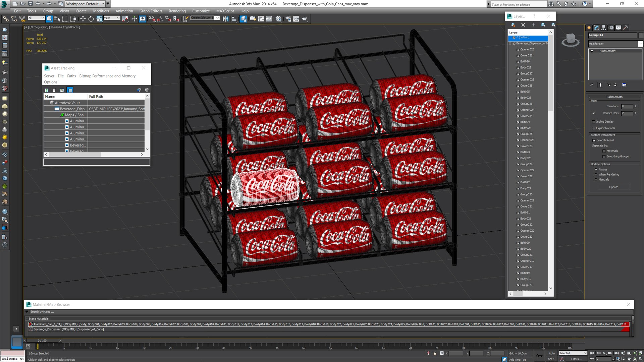This screenshot has width=644, height=362.
Task: Open the Rendering menu
Action: 177,11
